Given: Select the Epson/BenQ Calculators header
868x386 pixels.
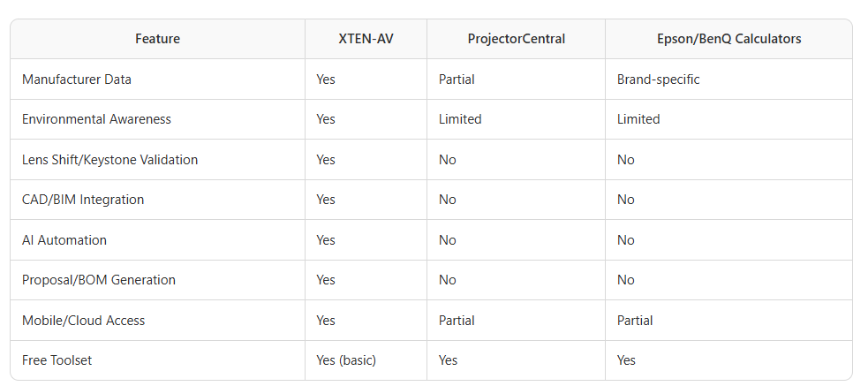Looking at the screenshot, I should (x=728, y=39).
